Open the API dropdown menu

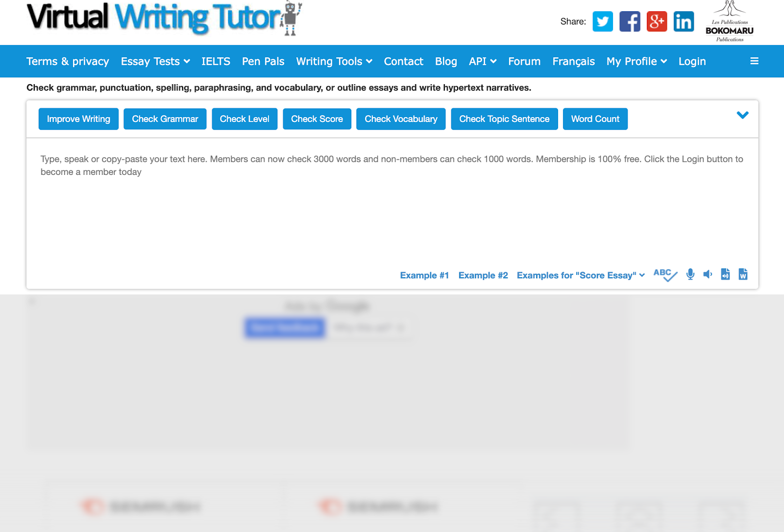483,61
